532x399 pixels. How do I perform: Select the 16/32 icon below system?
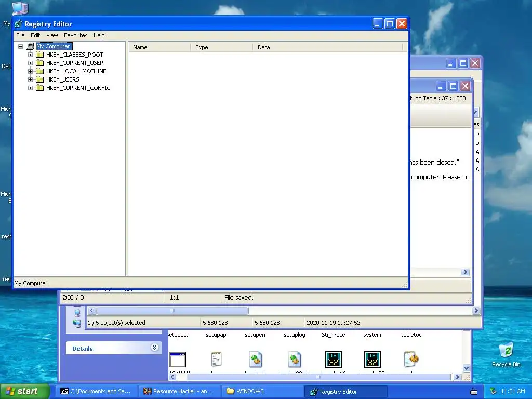[x=372, y=360]
